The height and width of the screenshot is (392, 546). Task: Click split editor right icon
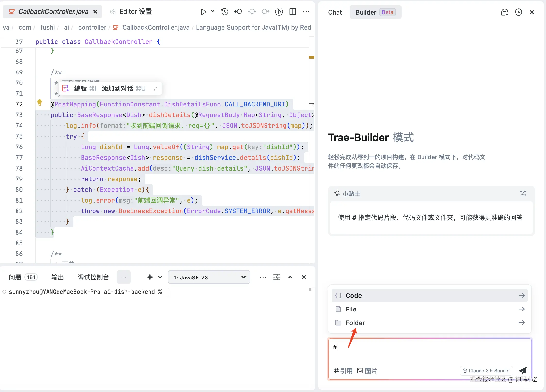(x=293, y=12)
